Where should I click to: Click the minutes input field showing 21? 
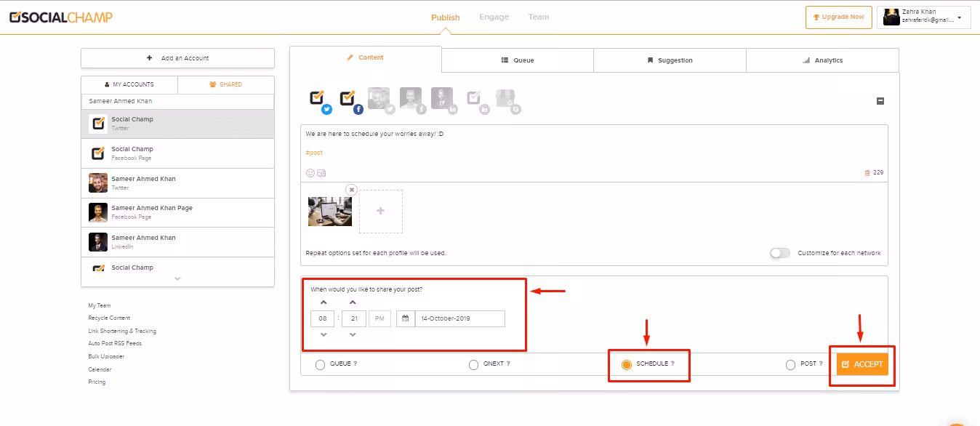[354, 318]
